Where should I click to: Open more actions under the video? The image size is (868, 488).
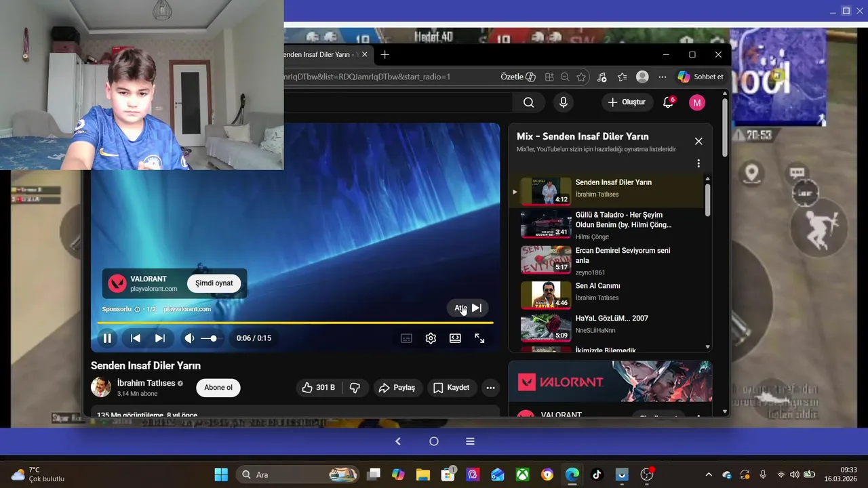490,388
